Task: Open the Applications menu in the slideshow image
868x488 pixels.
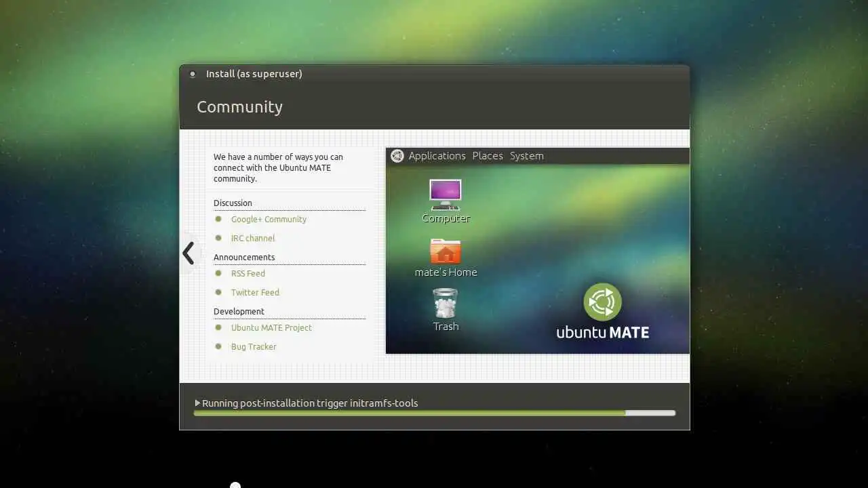Action: [437, 156]
